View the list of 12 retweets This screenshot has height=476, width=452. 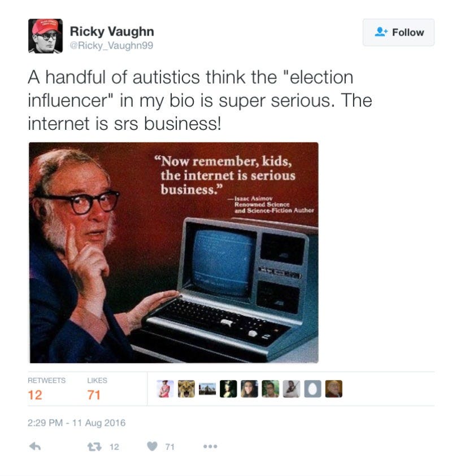pos(46,389)
